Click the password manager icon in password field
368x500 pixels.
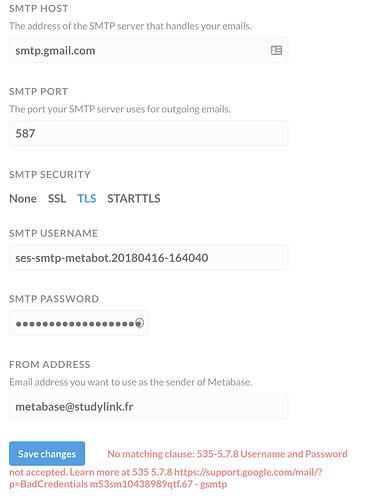[x=140, y=323]
